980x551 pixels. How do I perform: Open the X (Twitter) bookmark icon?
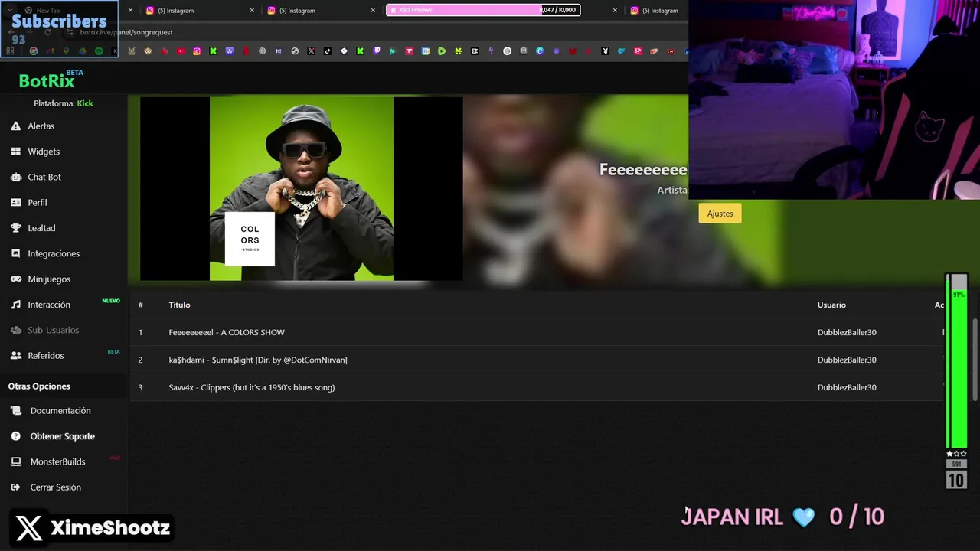pos(311,51)
